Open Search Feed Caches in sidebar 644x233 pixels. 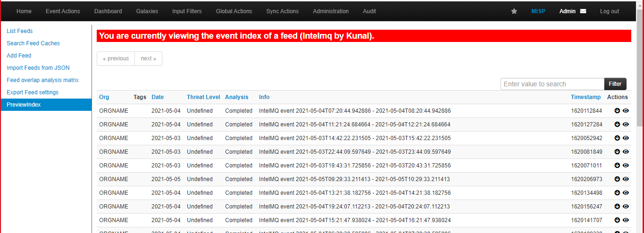click(33, 43)
